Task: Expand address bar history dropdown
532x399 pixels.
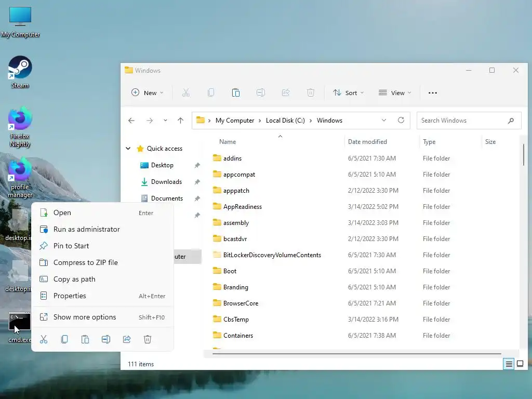Action: 384,120
